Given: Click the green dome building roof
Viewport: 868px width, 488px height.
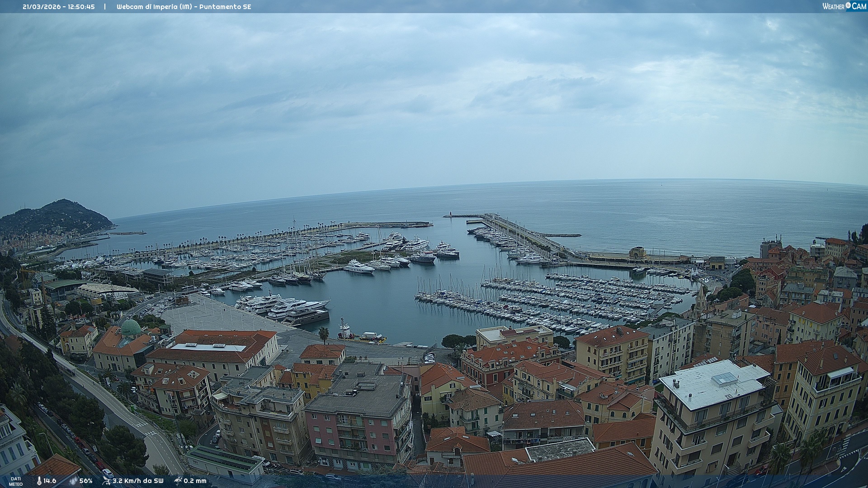Looking at the screenshot, I should tap(131, 327).
